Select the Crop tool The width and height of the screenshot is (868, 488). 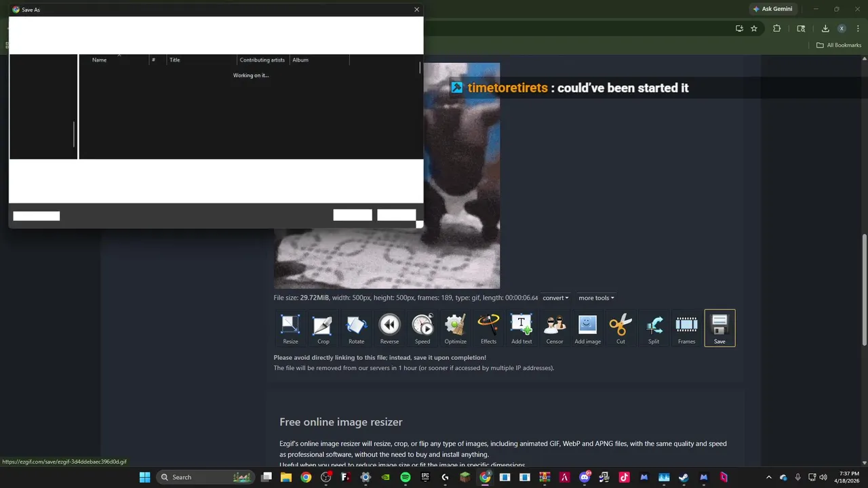pyautogui.click(x=323, y=329)
